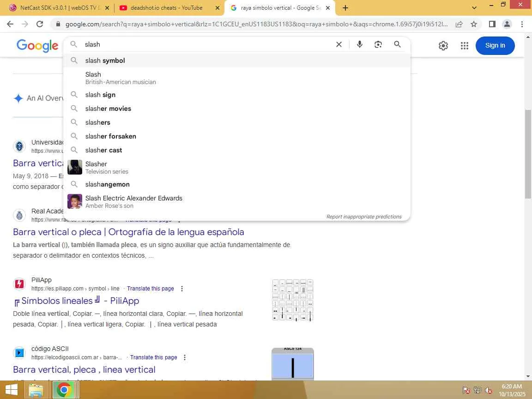This screenshot has height=399, width=532.
Task: Open more options for código ASCII result
Action: (185, 357)
